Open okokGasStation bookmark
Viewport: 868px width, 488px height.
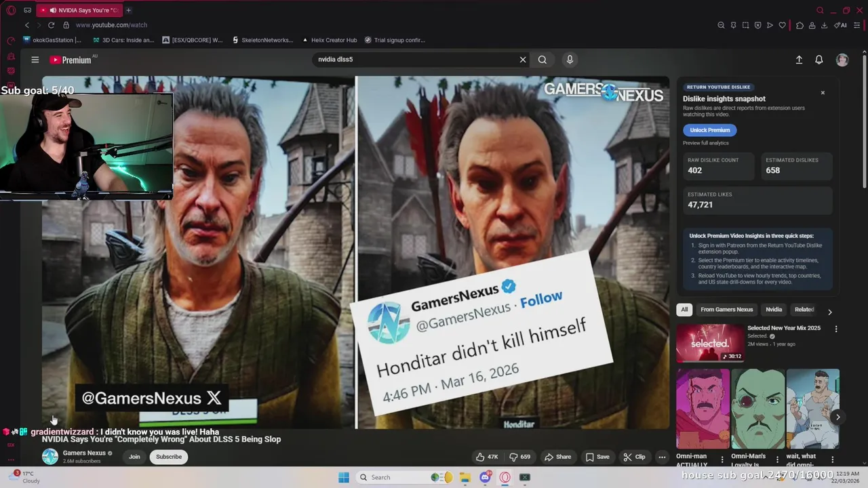coord(52,40)
